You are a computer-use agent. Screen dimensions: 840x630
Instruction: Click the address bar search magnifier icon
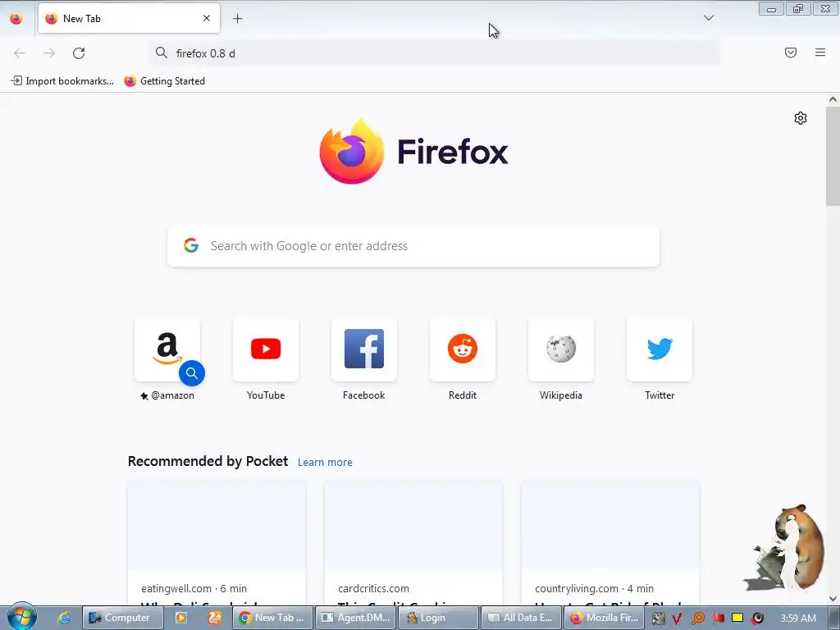coord(162,52)
